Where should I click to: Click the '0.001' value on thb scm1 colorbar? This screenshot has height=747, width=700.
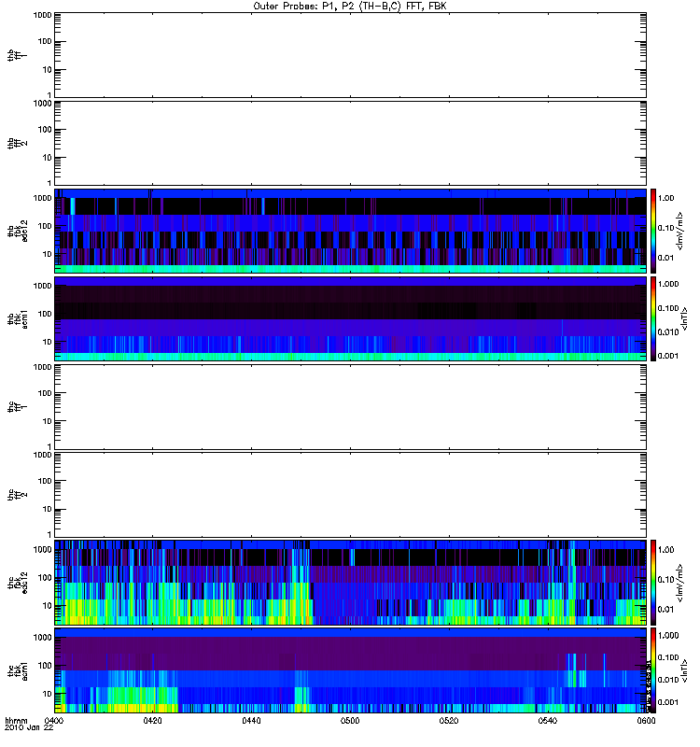[x=668, y=356]
